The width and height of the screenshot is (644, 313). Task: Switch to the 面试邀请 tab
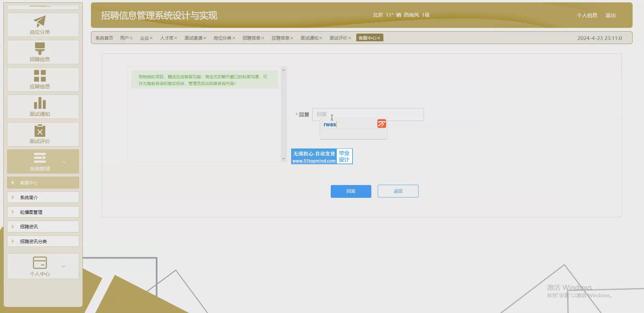click(194, 38)
